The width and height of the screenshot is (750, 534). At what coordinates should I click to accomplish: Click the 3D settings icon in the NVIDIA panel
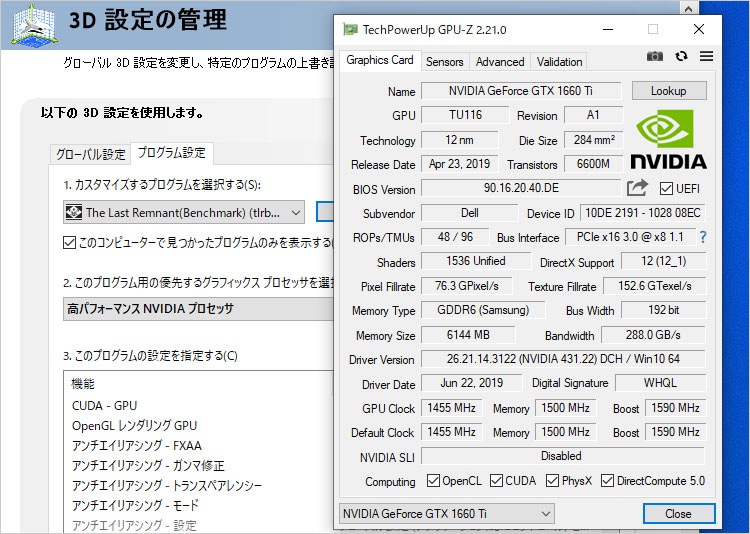[x=33, y=25]
